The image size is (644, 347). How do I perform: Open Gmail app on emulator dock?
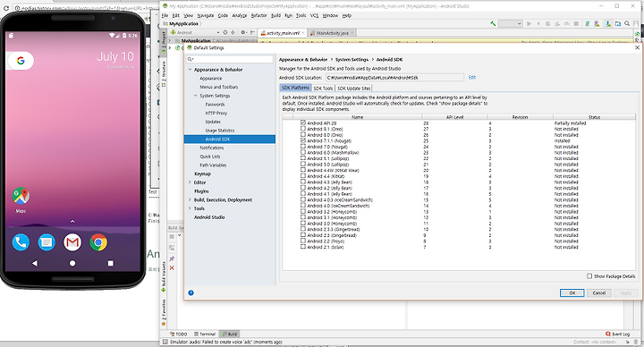click(x=72, y=242)
